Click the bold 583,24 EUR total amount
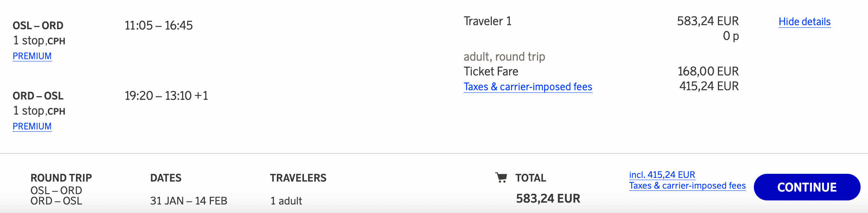The image size is (868, 213). (x=548, y=199)
